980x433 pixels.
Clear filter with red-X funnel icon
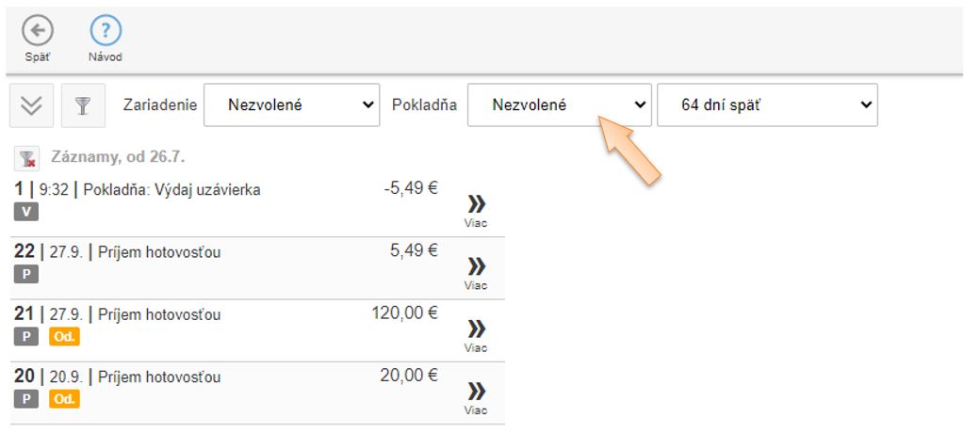click(27, 158)
